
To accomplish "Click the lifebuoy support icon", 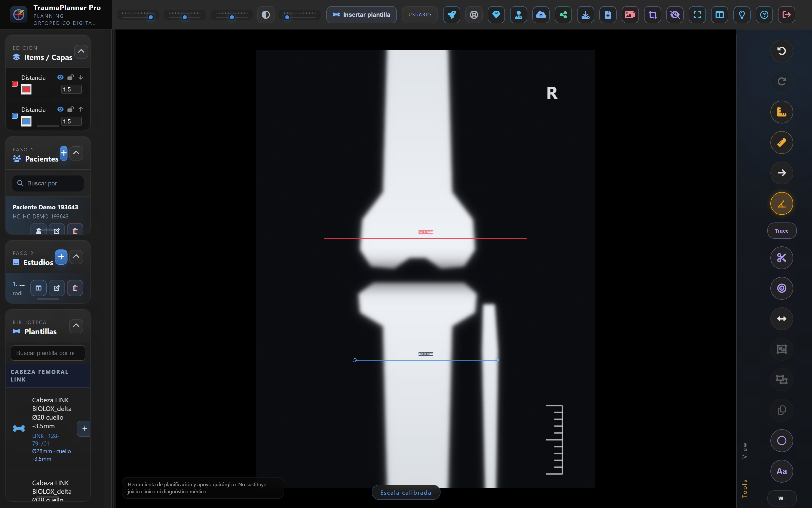I will point(474,15).
